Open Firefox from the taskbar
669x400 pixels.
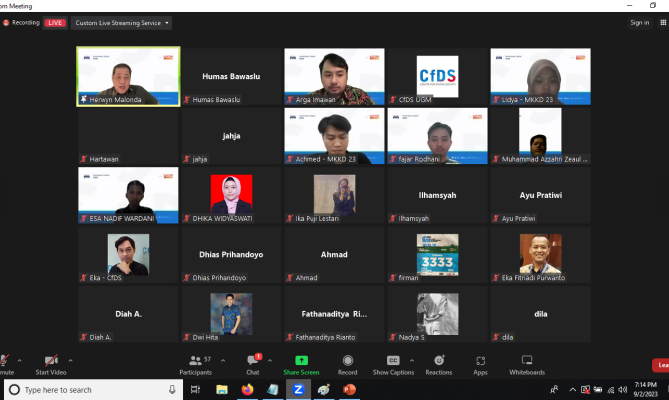(246, 390)
